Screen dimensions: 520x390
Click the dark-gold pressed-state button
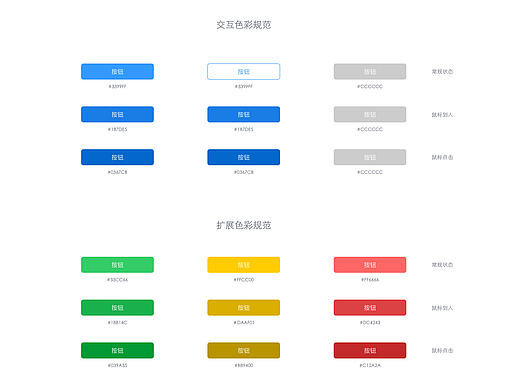[x=244, y=350]
